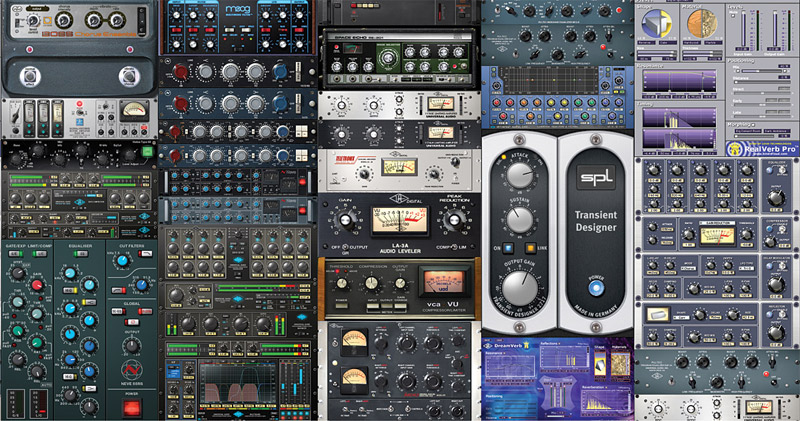Click the SPL logo on Transient Designer

595,178
